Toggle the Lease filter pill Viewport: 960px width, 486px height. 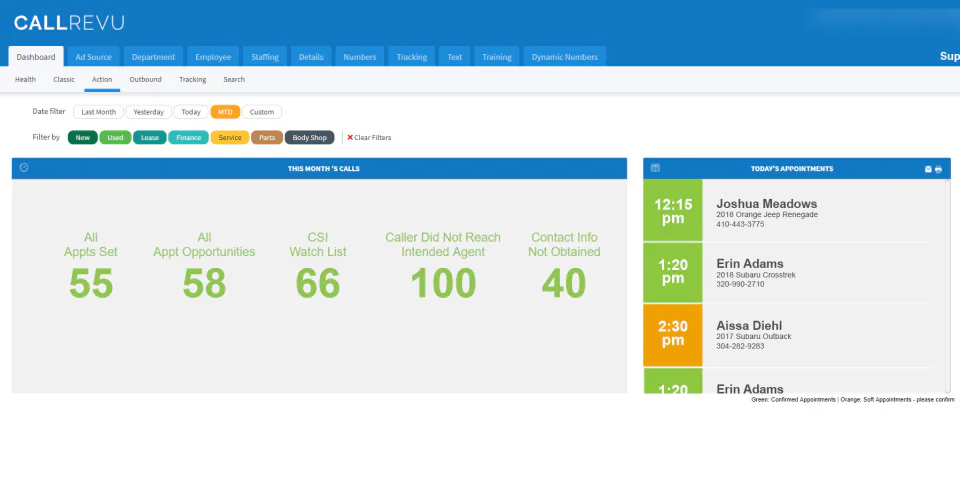(150, 138)
